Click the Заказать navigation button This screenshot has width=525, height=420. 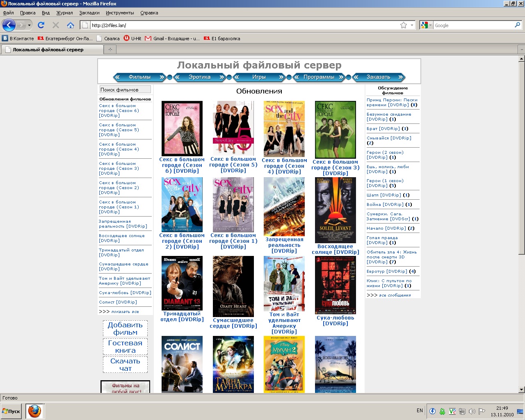[379, 77]
